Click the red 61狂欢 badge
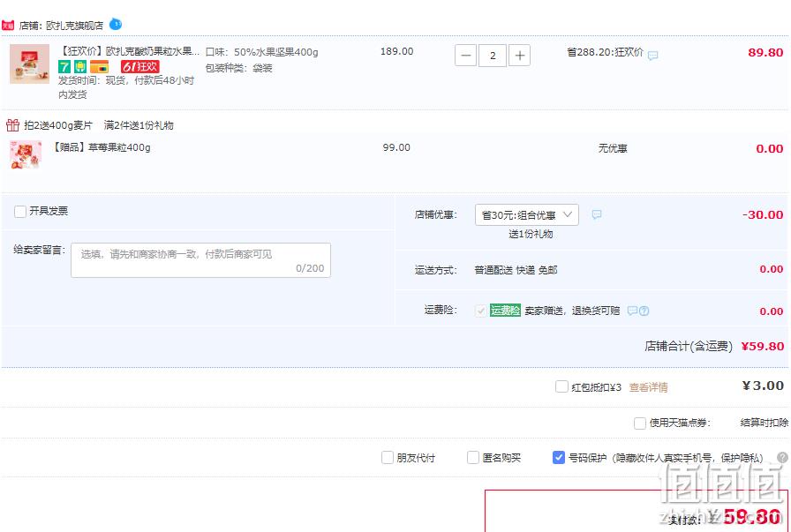791x532 pixels. [x=139, y=66]
